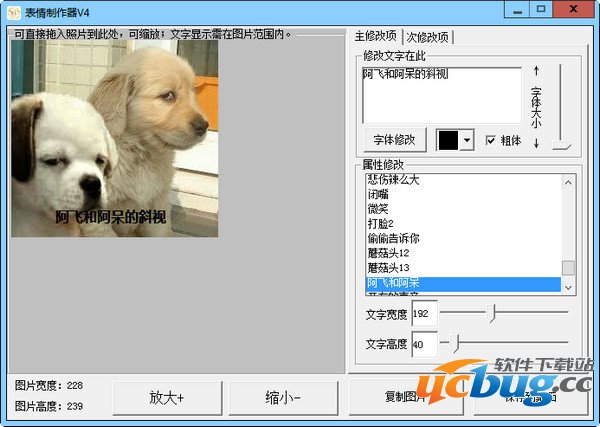Screen dimensions: 600x427
Task: Click the 缩小- zoom out button
Action: (283, 397)
